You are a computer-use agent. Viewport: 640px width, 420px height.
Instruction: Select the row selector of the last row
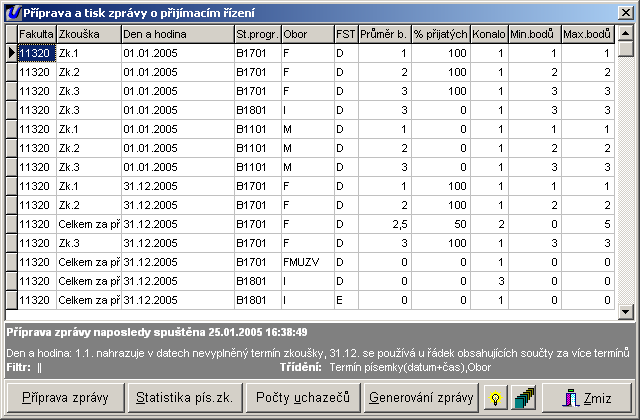[x=11, y=300]
